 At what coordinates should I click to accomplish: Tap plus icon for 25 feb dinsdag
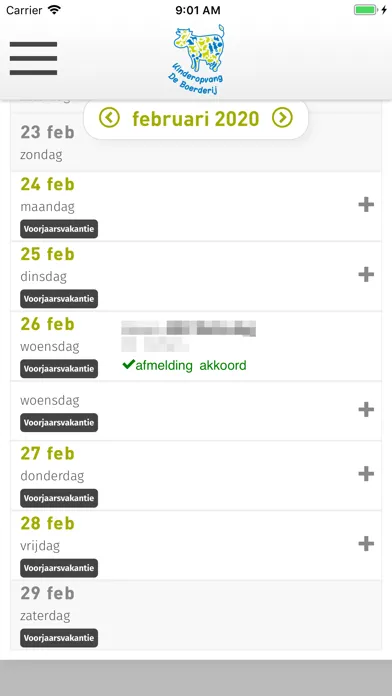366,275
